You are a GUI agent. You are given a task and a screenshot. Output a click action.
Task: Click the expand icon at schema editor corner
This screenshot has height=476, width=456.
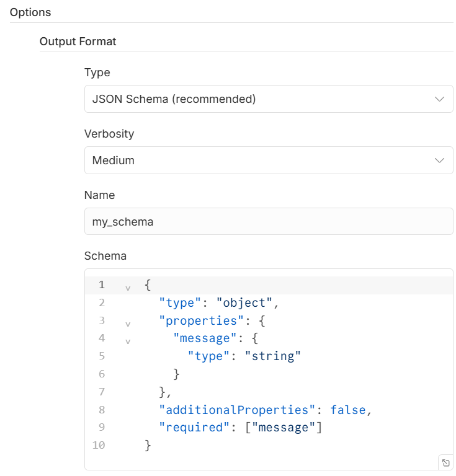445,462
